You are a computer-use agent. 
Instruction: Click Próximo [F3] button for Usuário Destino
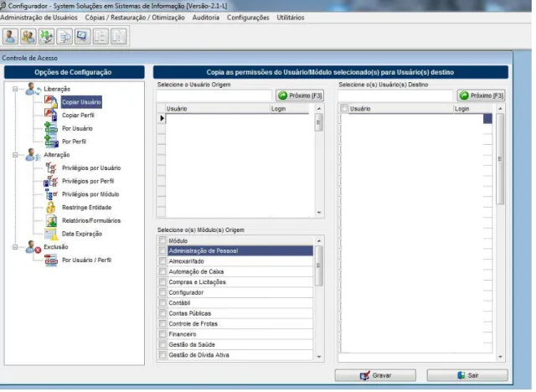point(482,95)
